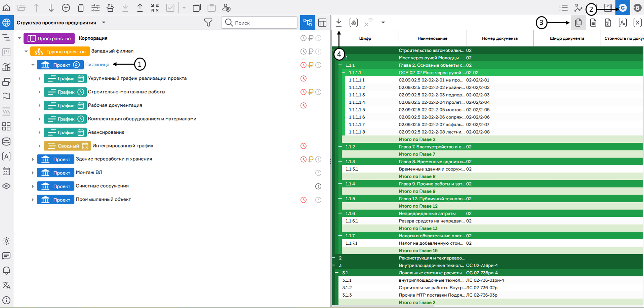Screen dimensions: 644x308
Task: Click the eye view icon in sidebar
Action: click(6, 186)
